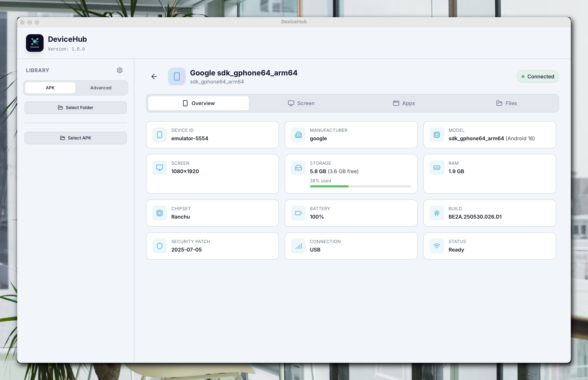This screenshot has height=380, width=588.
Task: Click the Manufacturer building icon
Action: click(x=298, y=135)
